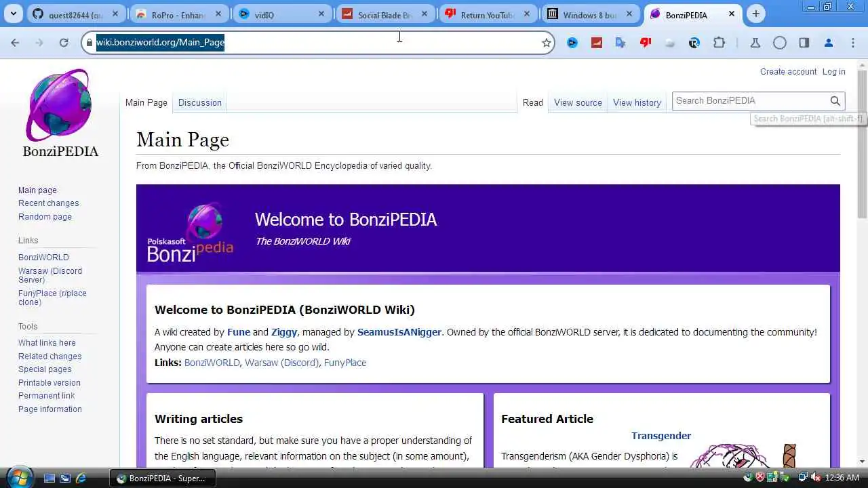The image size is (868, 488).
Task: Open FunyPlace (r/place clone) sidebar link
Action: pos(52,298)
